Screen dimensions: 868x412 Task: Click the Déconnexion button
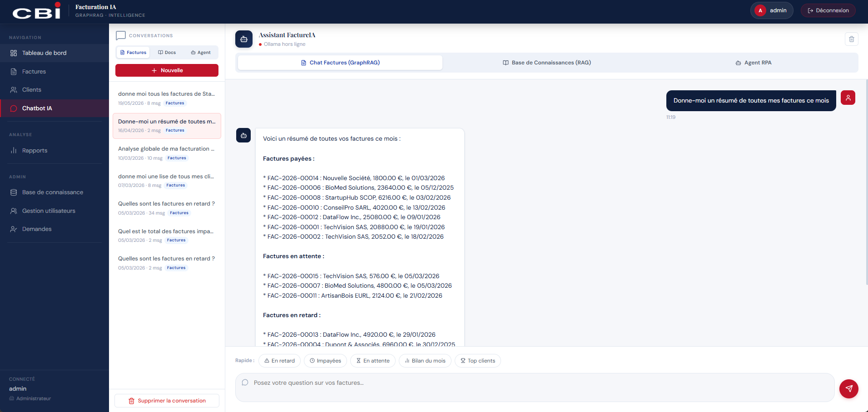(x=828, y=10)
